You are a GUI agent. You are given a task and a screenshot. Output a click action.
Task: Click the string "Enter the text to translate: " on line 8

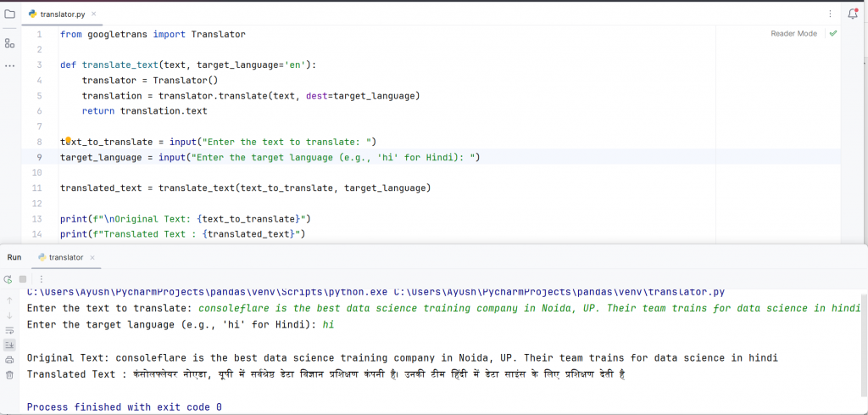287,142
